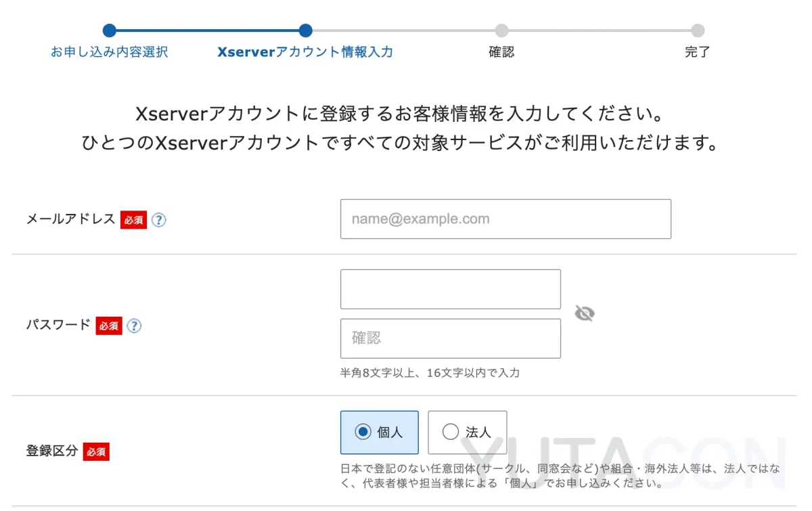The image size is (812, 511).
Task: Select the 個人 radio option
Action: point(379,432)
